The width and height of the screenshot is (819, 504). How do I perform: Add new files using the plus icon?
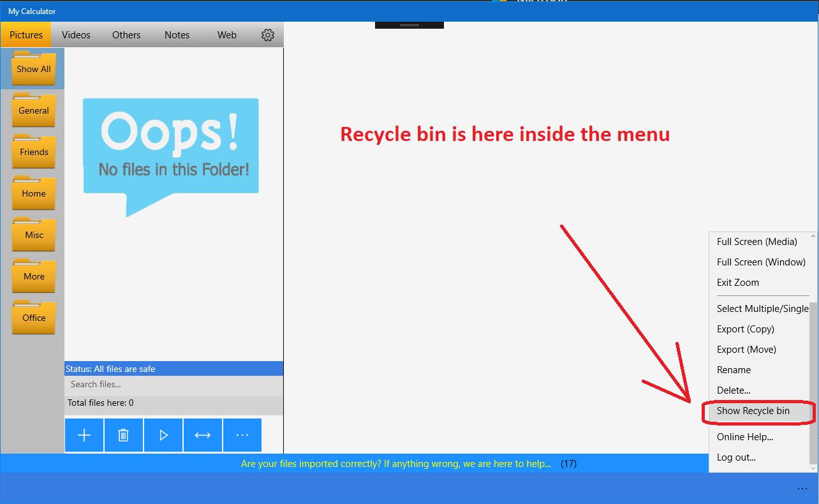coord(84,434)
